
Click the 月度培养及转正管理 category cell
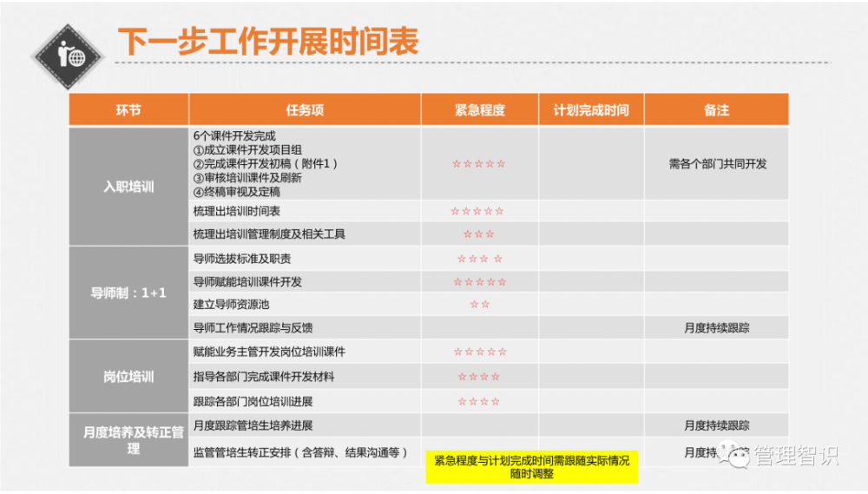point(128,440)
